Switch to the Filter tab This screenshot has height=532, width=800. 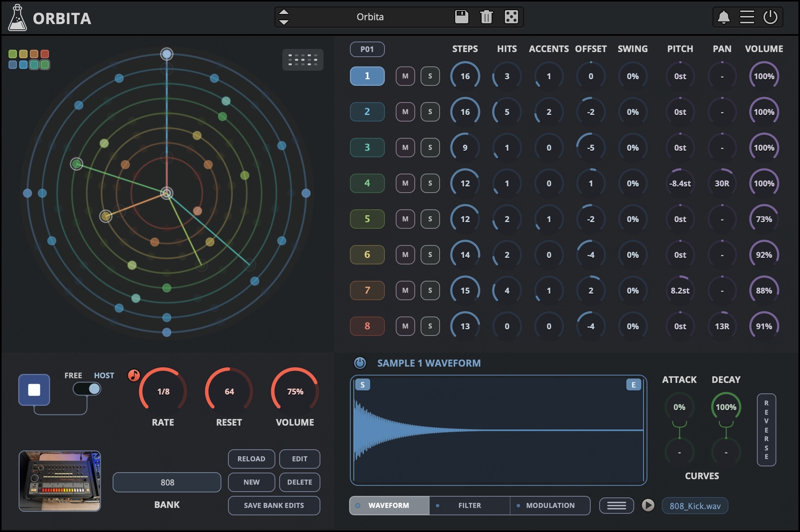pyautogui.click(x=470, y=506)
